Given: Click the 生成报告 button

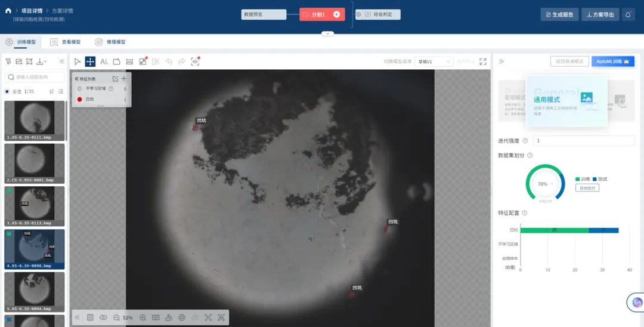Looking at the screenshot, I should coord(559,14).
